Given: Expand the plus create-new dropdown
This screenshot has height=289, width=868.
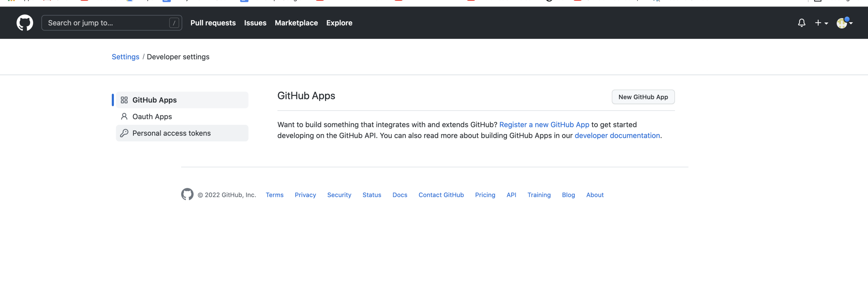Looking at the screenshot, I should pyautogui.click(x=821, y=23).
